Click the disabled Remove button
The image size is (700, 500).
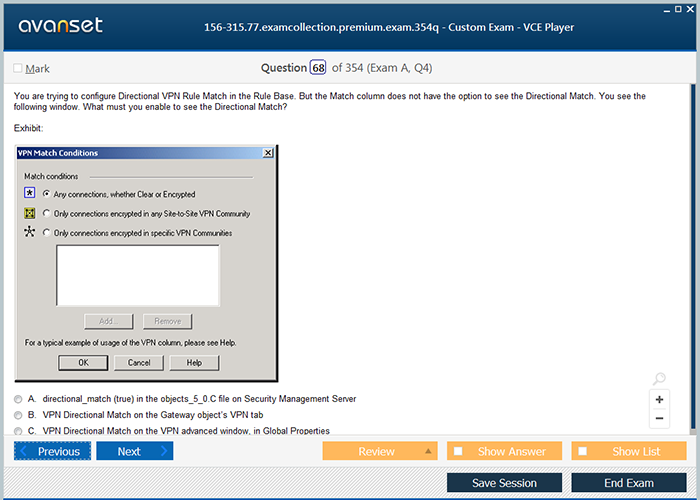point(167,321)
